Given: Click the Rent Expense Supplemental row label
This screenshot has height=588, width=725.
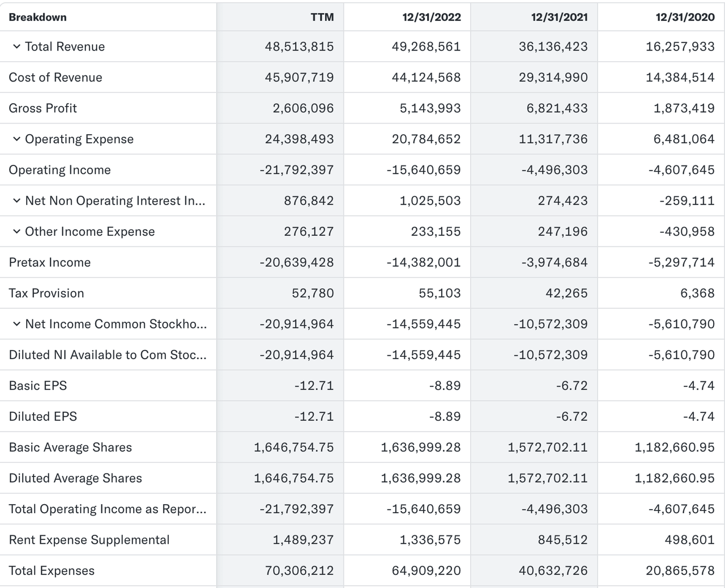Looking at the screenshot, I should pos(89,540).
